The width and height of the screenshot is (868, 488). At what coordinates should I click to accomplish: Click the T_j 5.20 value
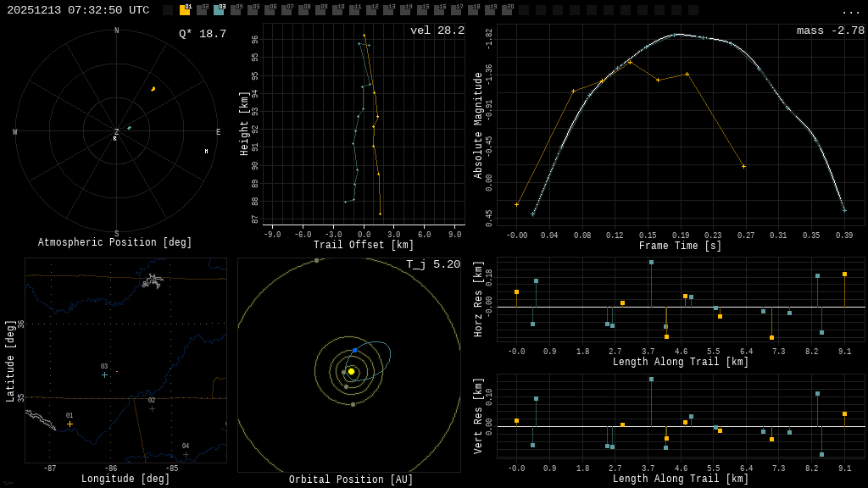432,264
